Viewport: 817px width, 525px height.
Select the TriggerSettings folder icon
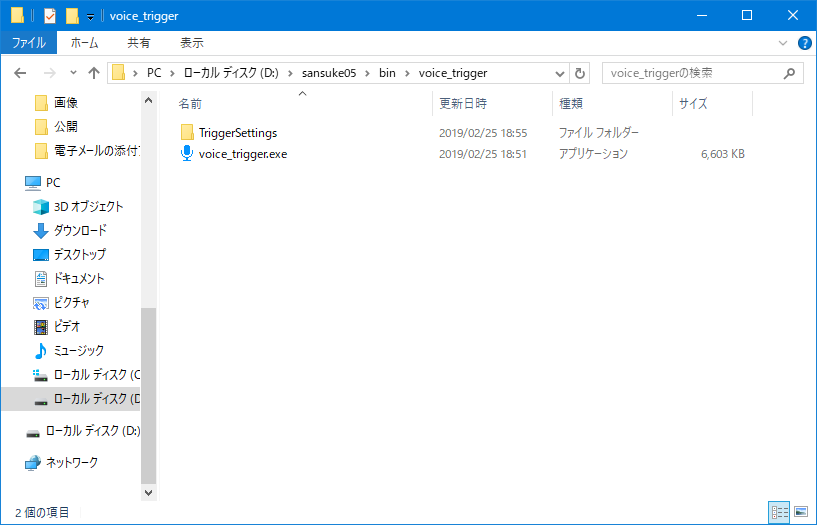(187, 133)
